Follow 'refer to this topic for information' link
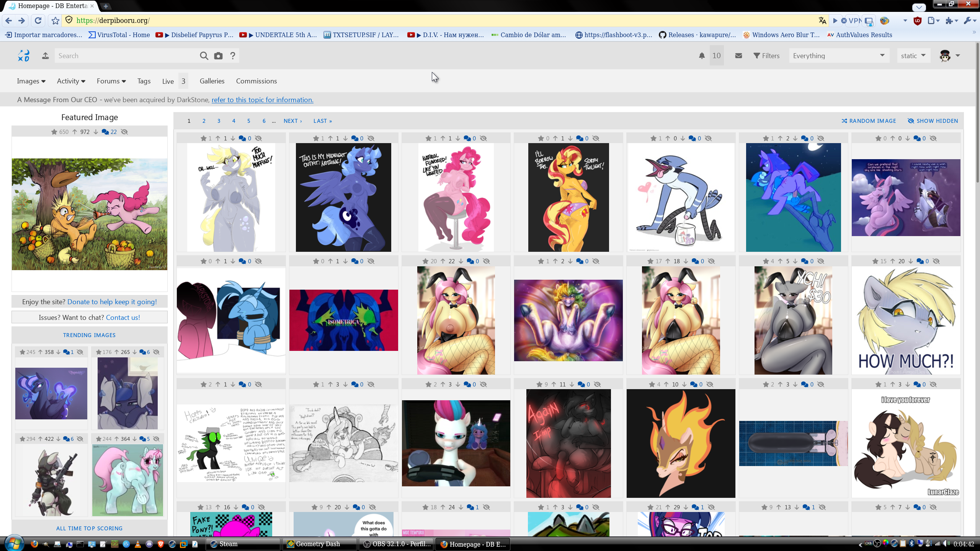Image resolution: width=980 pixels, height=551 pixels. (x=262, y=100)
